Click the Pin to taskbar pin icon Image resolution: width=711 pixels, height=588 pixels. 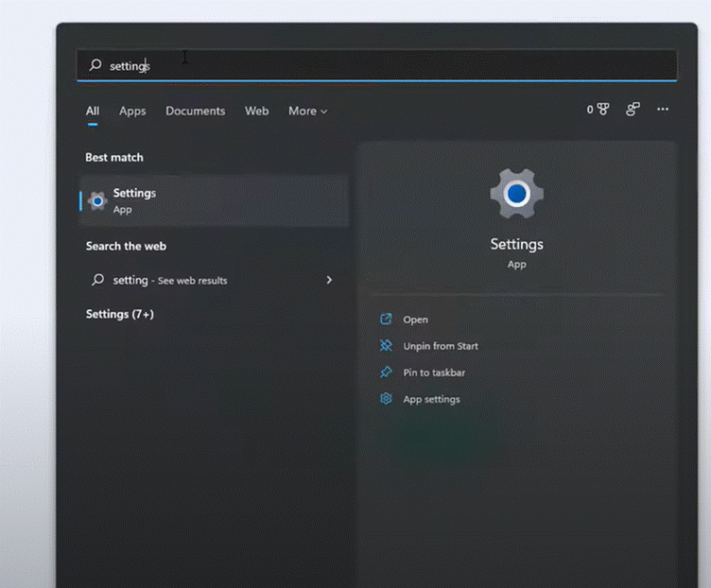[386, 372]
